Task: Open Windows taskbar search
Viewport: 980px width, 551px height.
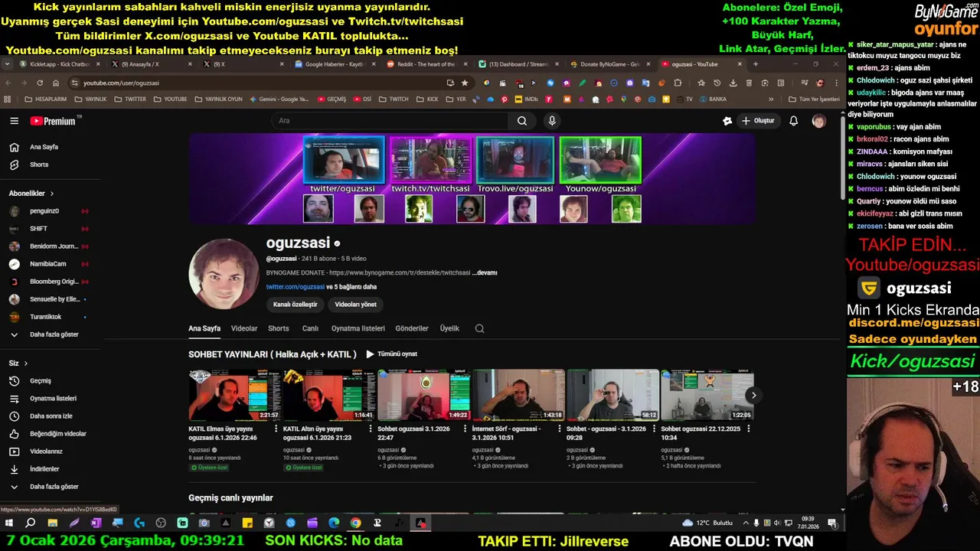Action: point(31,523)
